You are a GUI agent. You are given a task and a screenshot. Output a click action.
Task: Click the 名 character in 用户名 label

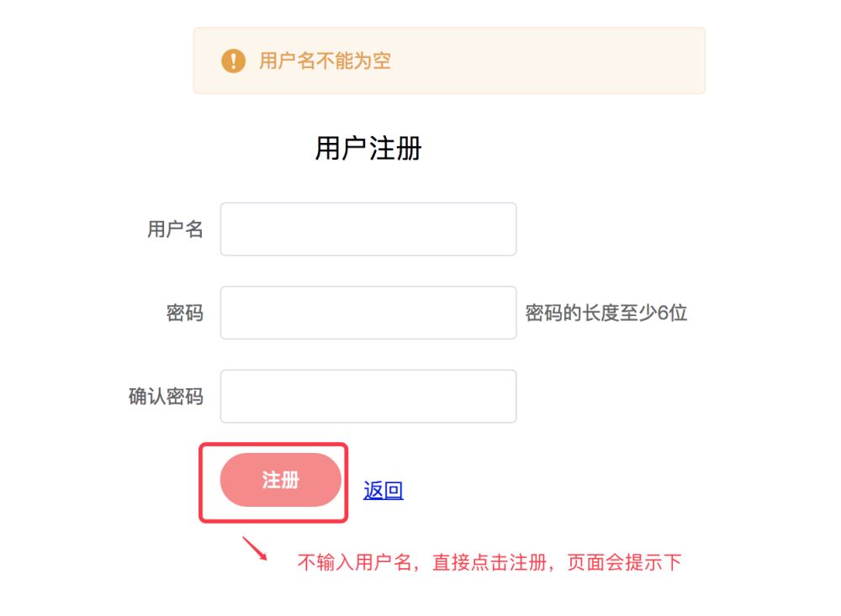point(194,229)
